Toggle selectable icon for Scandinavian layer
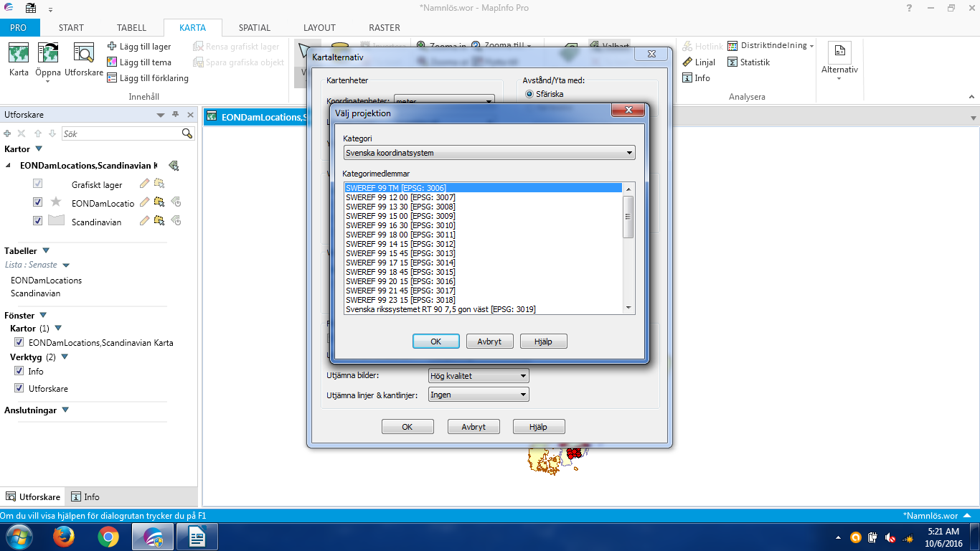The image size is (980, 551). 159,221
